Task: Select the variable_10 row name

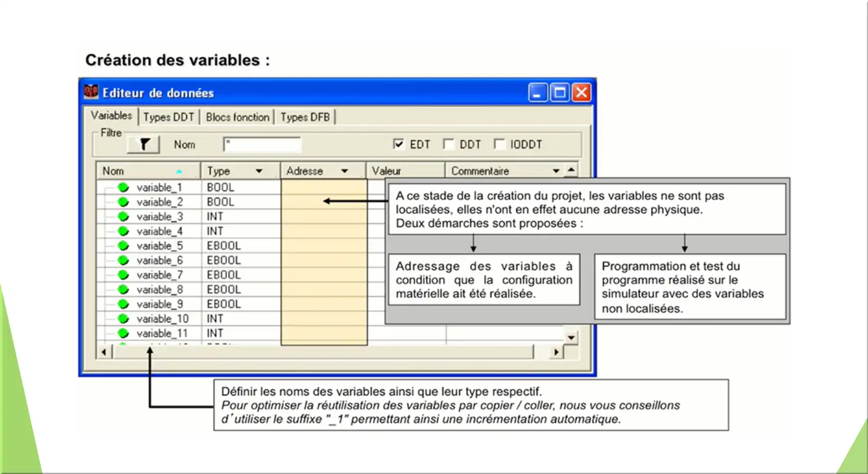Action: 162,319
